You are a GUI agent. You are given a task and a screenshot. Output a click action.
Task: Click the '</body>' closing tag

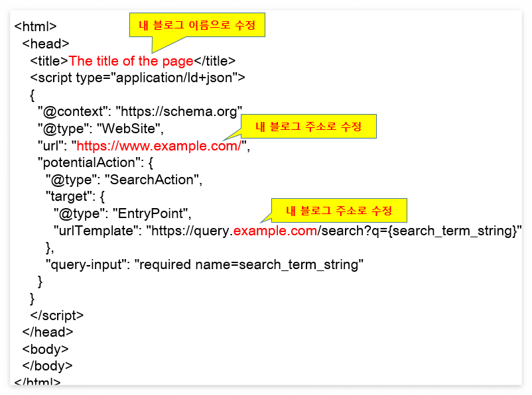(x=48, y=367)
